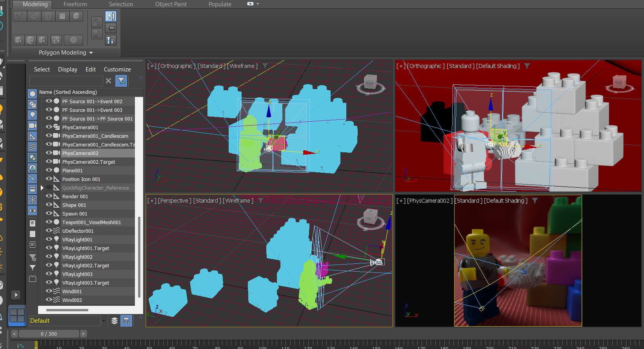Toggle Display Helpers filter icon
Image resolution: width=644 pixels, height=349 pixels.
[33, 136]
